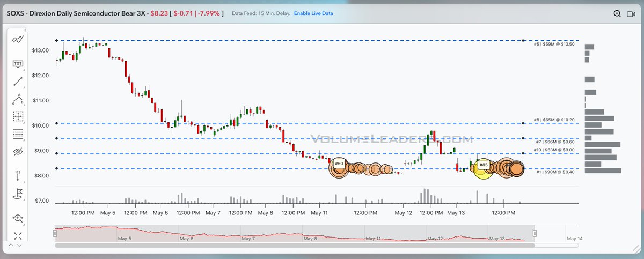Click the -7.99% change value
The image size is (644, 259).
coord(208,13)
